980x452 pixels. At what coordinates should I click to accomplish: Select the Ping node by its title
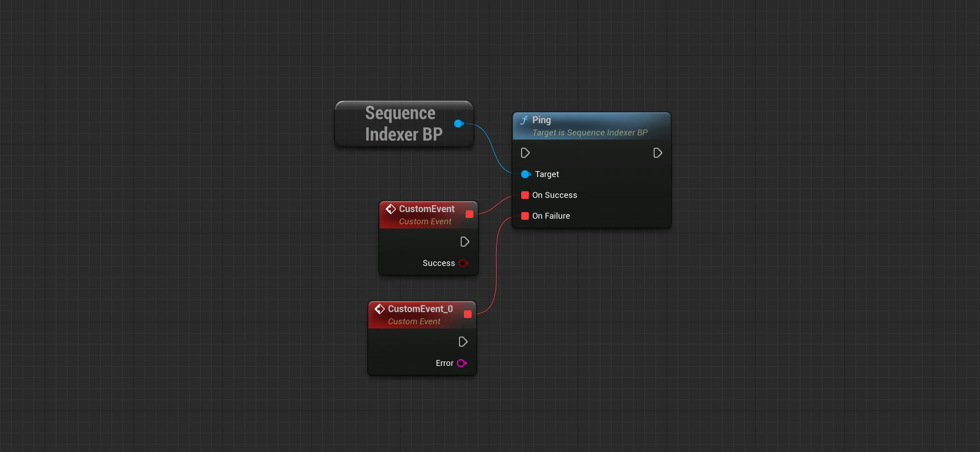(541, 120)
